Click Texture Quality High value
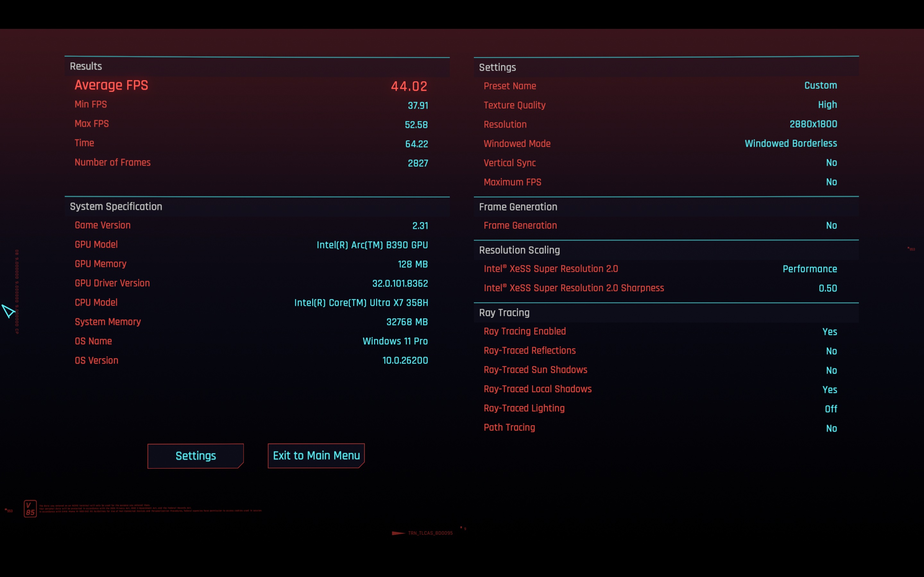This screenshot has width=924, height=577. click(x=827, y=105)
